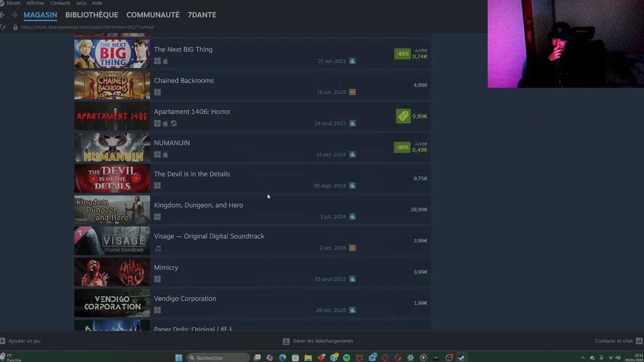This screenshot has width=644, height=362.
Task: Open the weather widget showing 2°C
Action: 11,357
